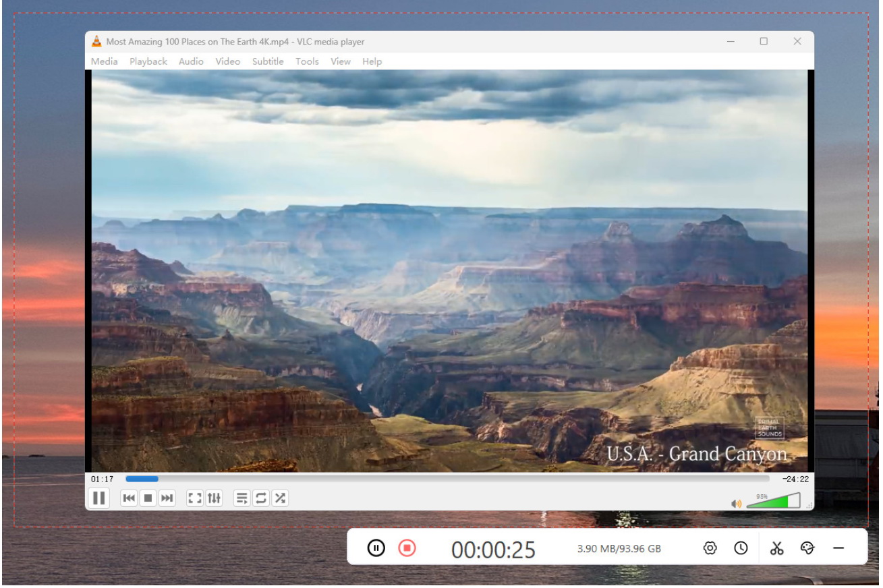The image size is (883, 588).
Task: Toggle the playlist view
Action: [241, 498]
